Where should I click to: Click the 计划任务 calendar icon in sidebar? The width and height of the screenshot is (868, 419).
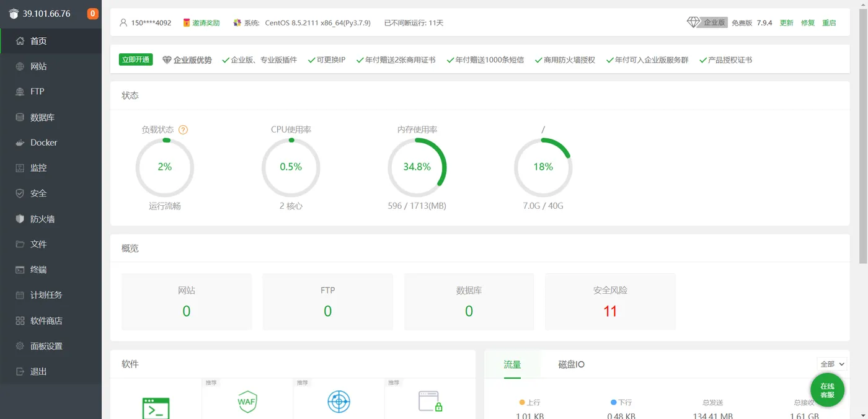coord(20,295)
